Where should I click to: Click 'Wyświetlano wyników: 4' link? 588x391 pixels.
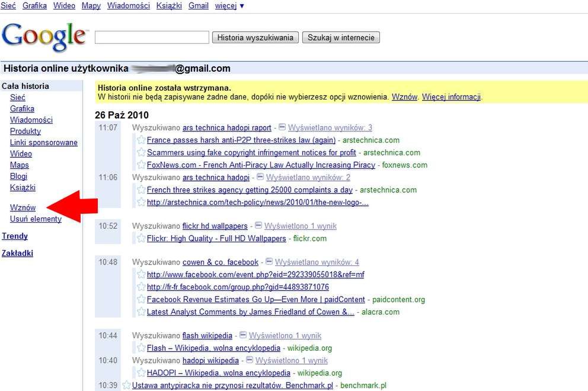pyautogui.click(x=317, y=262)
